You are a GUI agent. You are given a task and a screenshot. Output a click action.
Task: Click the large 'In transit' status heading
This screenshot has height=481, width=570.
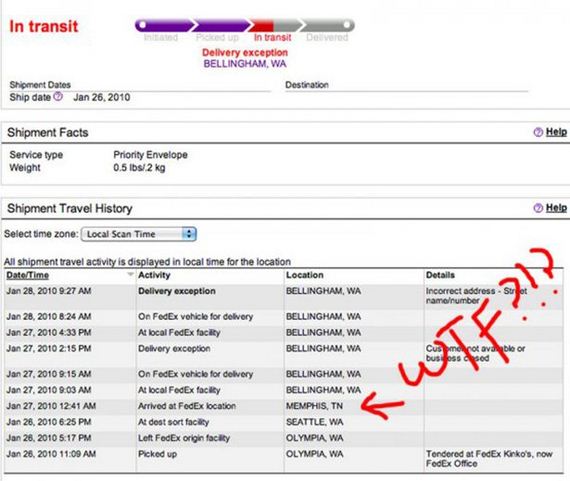[x=44, y=26]
